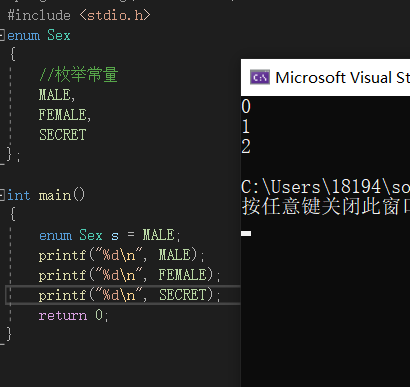Screen dimensions: 410x387
Task: Click the FEMALE enum constant declaration
Action: pos(65,115)
